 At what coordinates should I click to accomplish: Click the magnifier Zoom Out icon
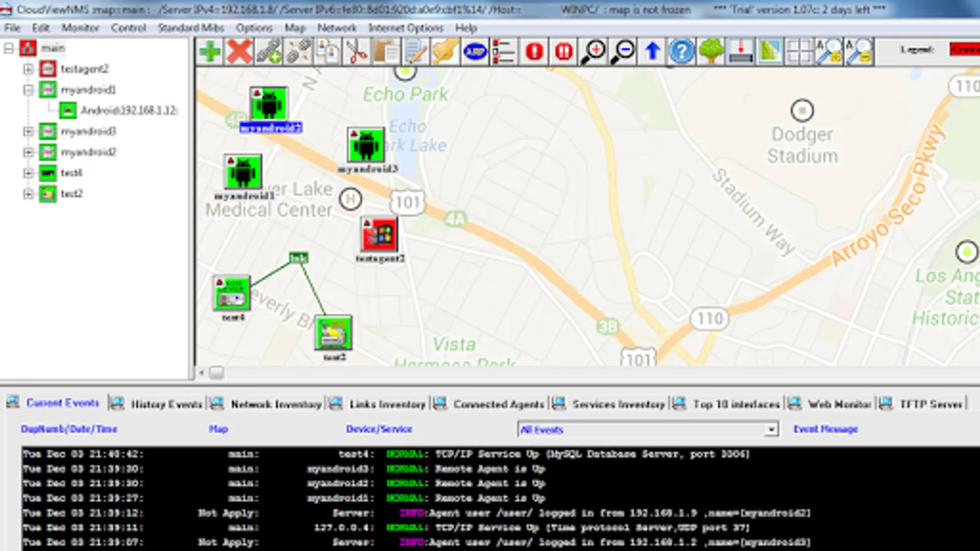click(623, 52)
